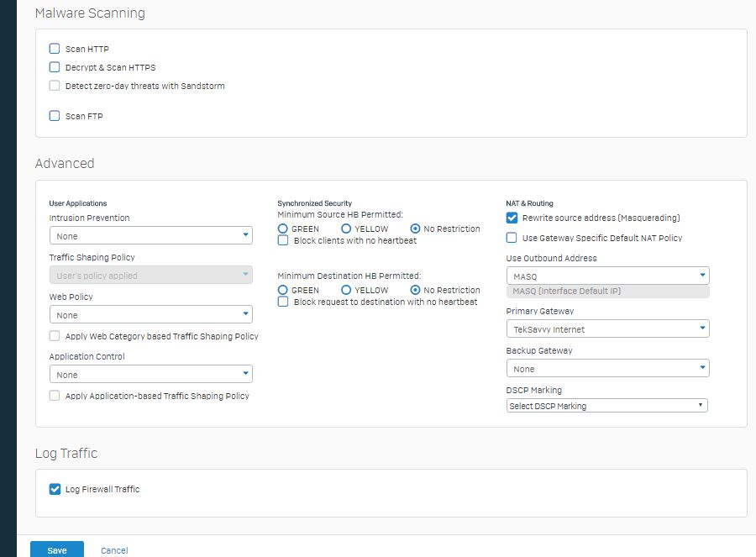Open Primary Gateway TekSavvy Internet dropdown

tap(608, 328)
